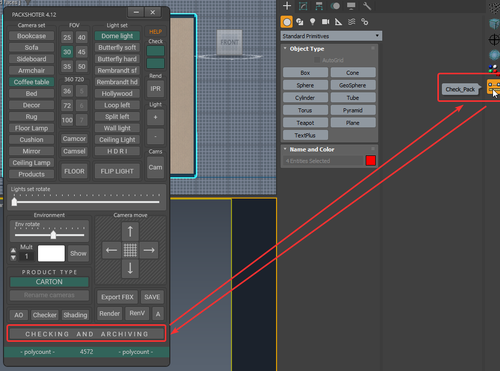Create a TextPlus primitive

click(305, 135)
